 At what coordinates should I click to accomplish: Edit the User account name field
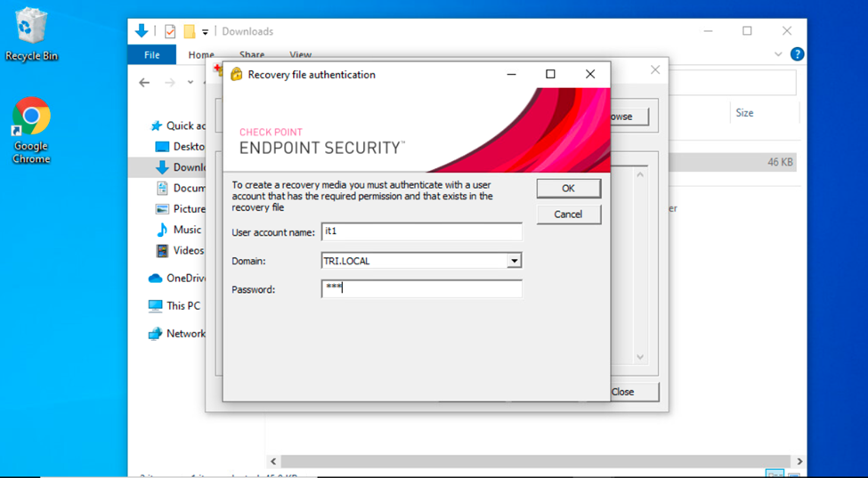point(421,231)
